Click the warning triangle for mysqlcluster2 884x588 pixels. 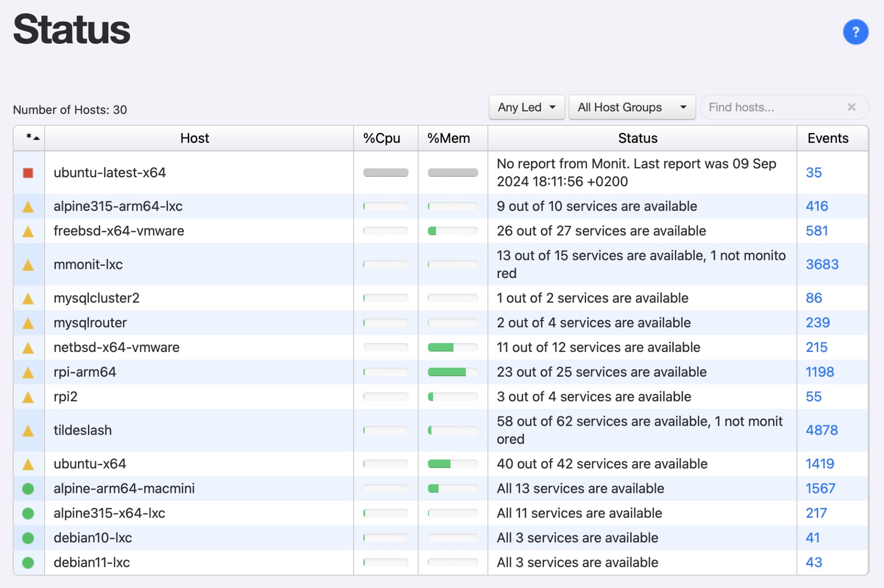[x=28, y=298]
